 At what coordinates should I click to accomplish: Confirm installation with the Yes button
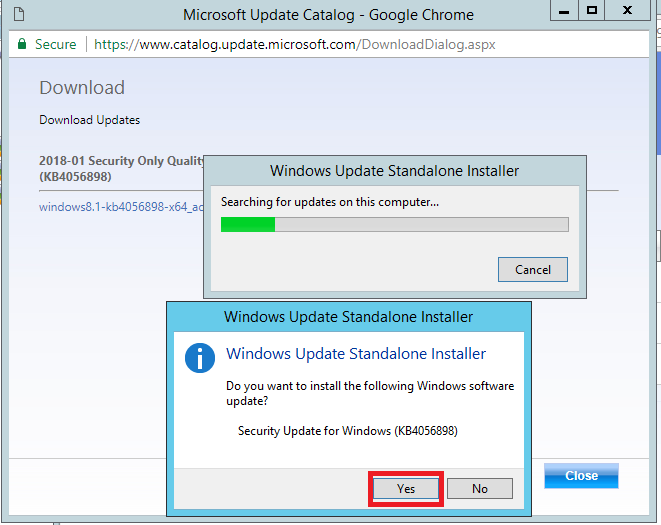point(406,488)
